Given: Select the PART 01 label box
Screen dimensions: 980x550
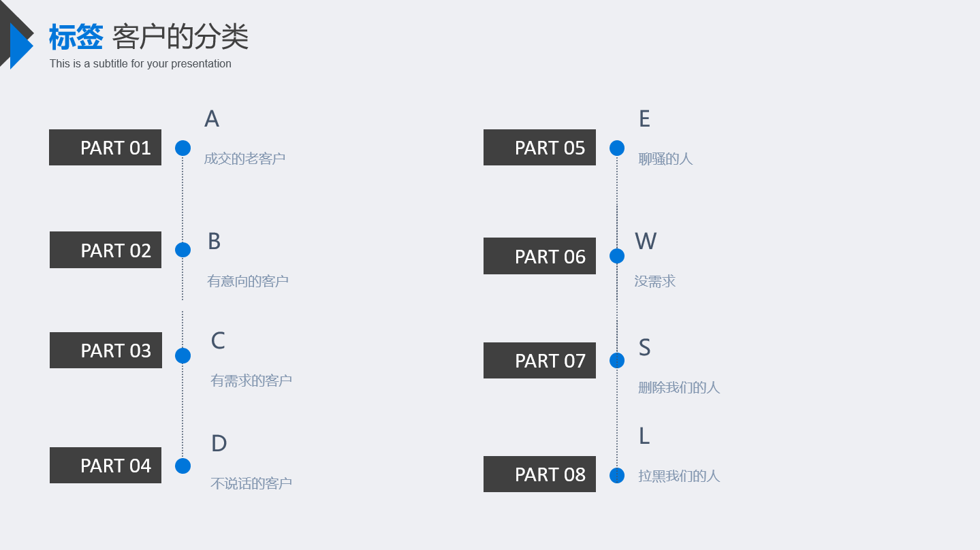Looking at the screenshot, I should pyautogui.click(x=105, y=147).
